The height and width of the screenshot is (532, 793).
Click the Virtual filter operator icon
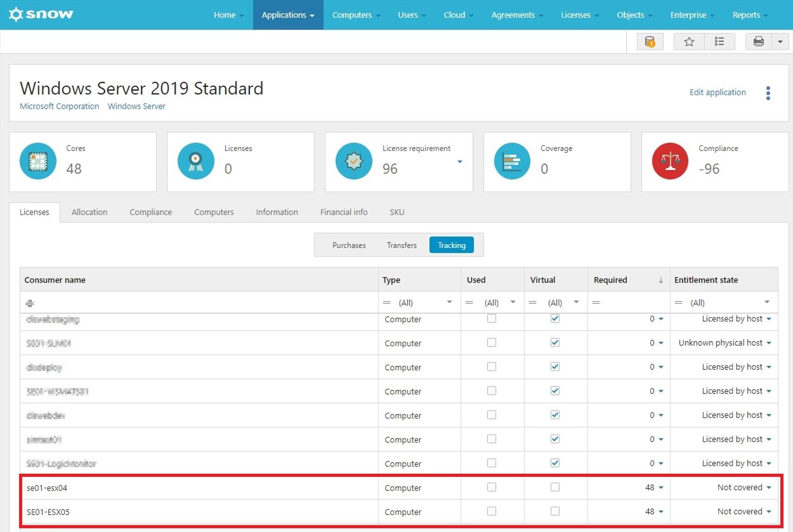pyautogui.click(x=533, y=303)
